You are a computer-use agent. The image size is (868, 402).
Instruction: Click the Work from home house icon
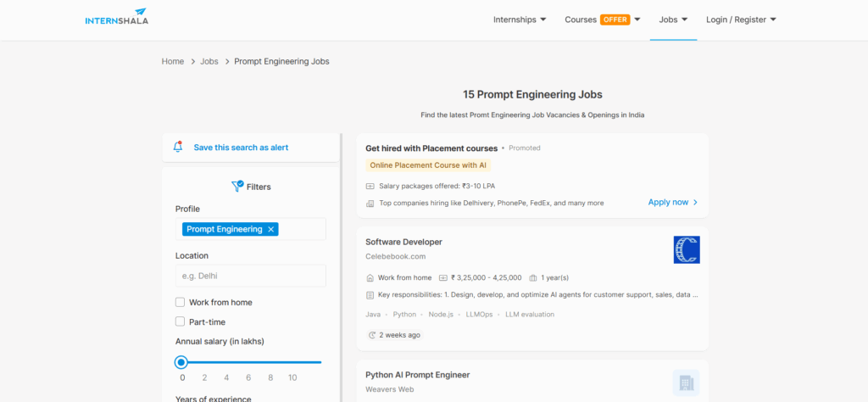pos(370,277)
